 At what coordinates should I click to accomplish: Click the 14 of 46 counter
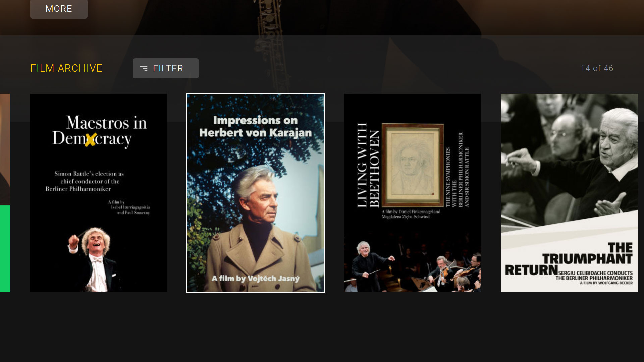pos(597,68)
